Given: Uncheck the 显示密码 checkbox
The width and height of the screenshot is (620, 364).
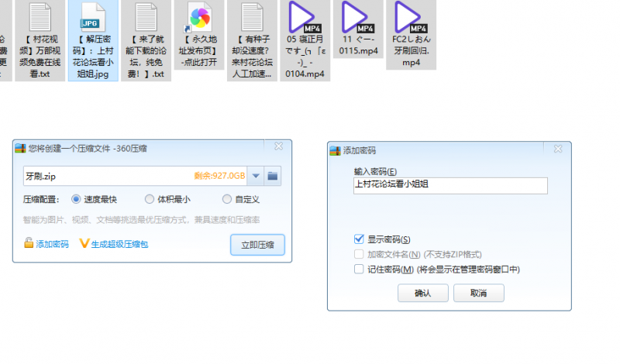Looking at the screenshot, I should click(358, 239).
